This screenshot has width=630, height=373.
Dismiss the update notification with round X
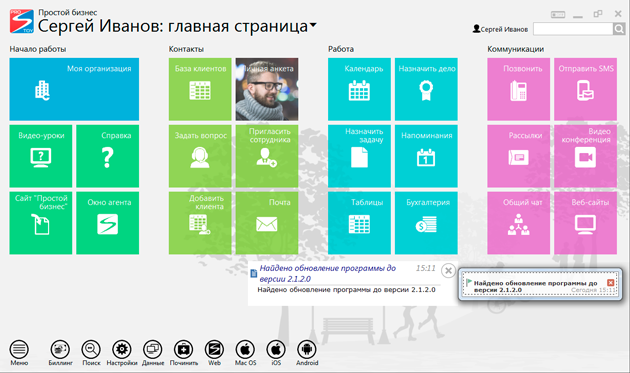click(x=448, y=271)
